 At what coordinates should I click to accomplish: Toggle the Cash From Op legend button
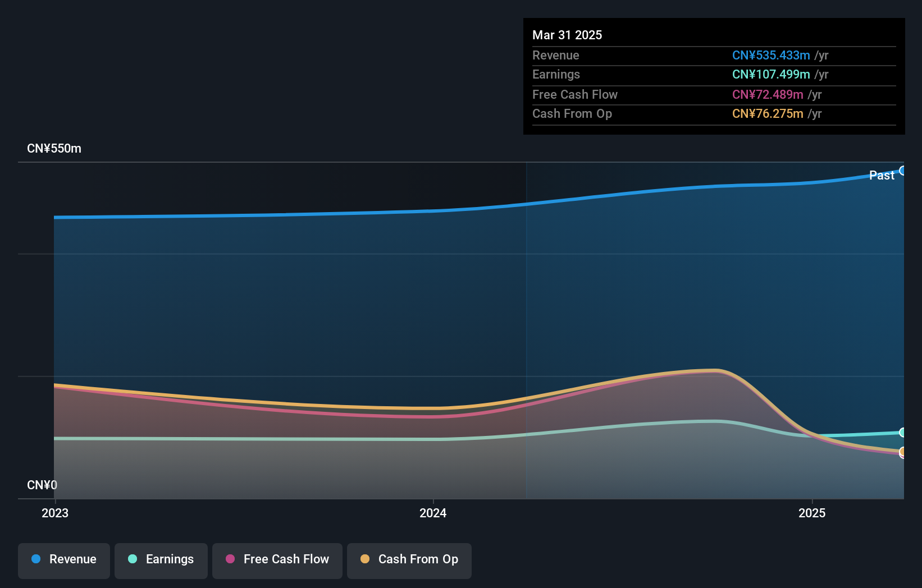point(409,561)
